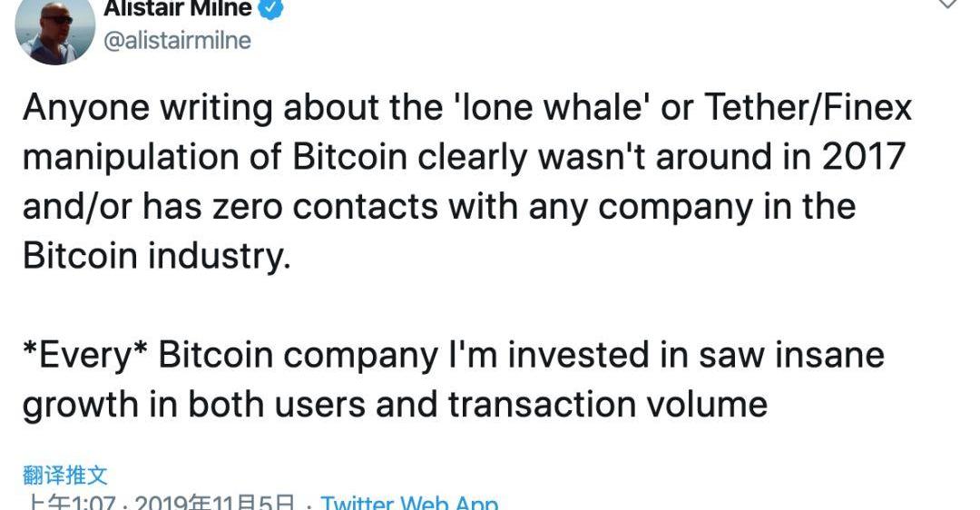The height and width of the screenshot is (510, 980).
Task: Click the blue verified badge beside Alistair Milne
Action: [x=271, y=9]
